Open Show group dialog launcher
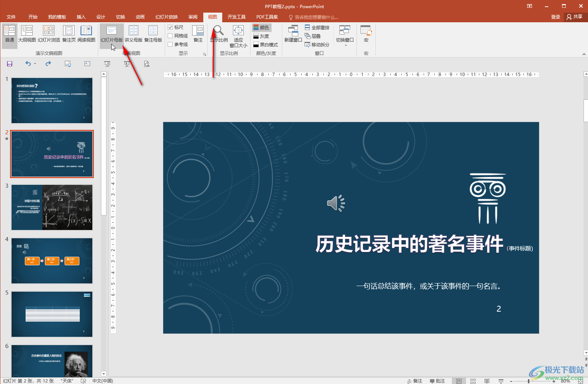The height and width of the screenshot is (384, 588). (x=204, y=54)
